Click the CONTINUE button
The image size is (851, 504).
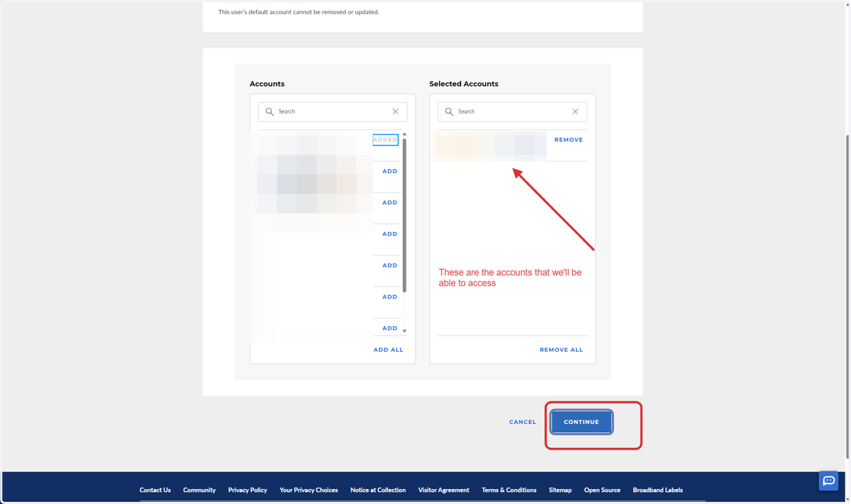tap(582, 422)
